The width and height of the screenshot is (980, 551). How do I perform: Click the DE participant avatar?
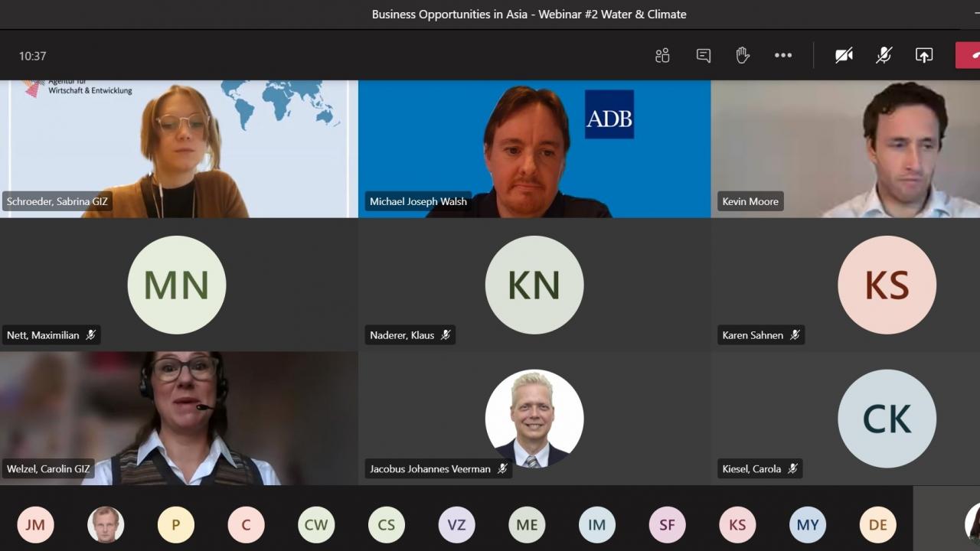point(878,525)
